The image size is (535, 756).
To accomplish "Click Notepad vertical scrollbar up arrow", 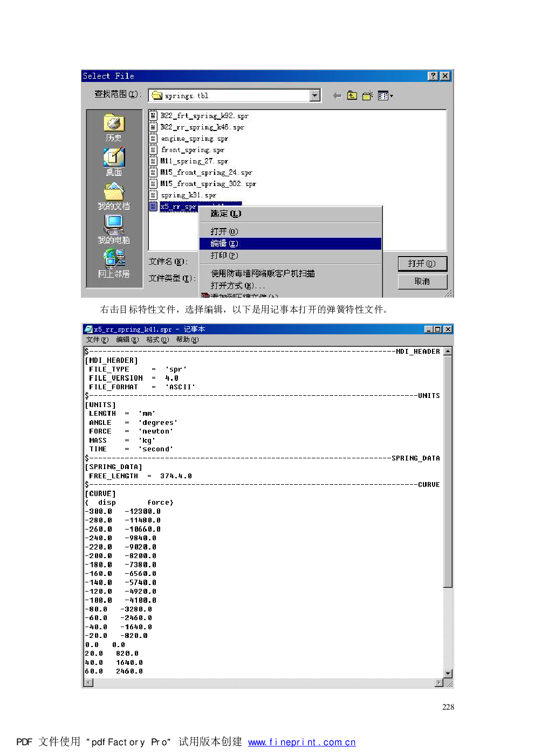I will 448,351.
